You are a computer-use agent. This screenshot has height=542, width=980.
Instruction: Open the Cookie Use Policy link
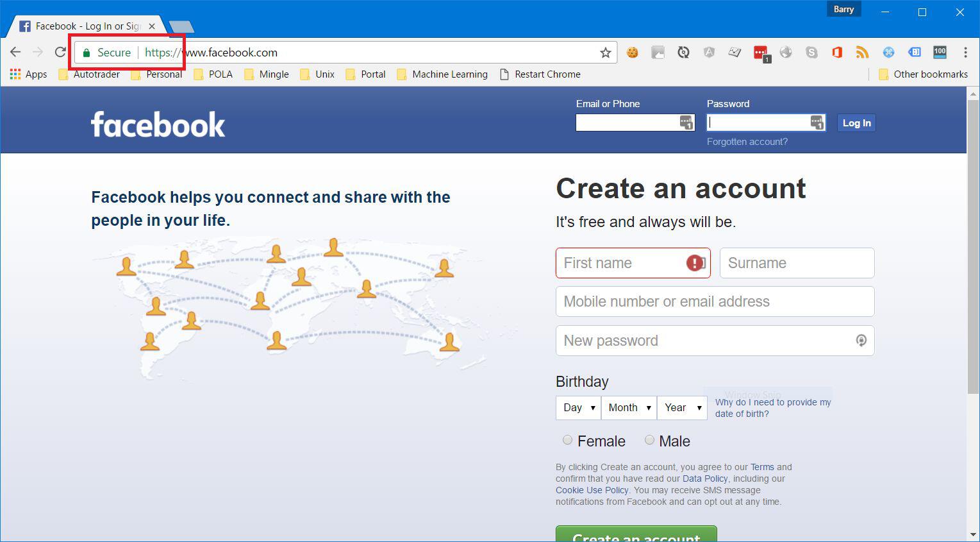pos(592,490)
